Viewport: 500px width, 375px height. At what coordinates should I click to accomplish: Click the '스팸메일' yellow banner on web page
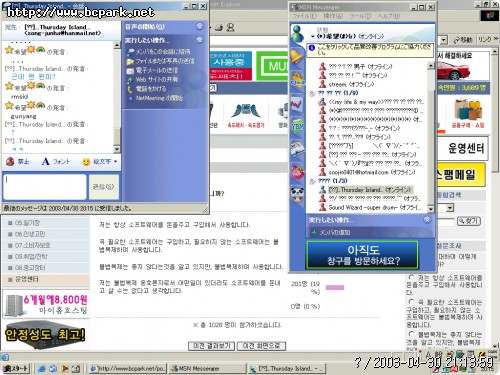click(x=461, y=174)
